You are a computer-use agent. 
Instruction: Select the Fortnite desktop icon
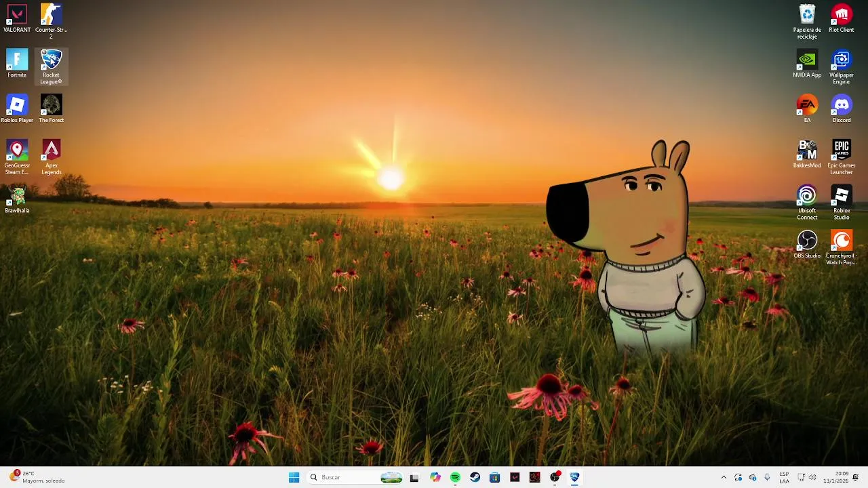click(17, 64)
